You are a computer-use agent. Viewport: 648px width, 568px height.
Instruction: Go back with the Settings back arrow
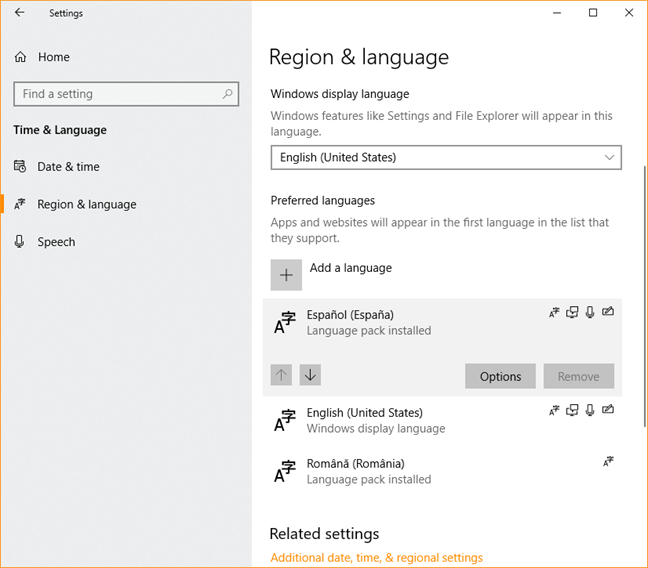click(x=19, y=12)
